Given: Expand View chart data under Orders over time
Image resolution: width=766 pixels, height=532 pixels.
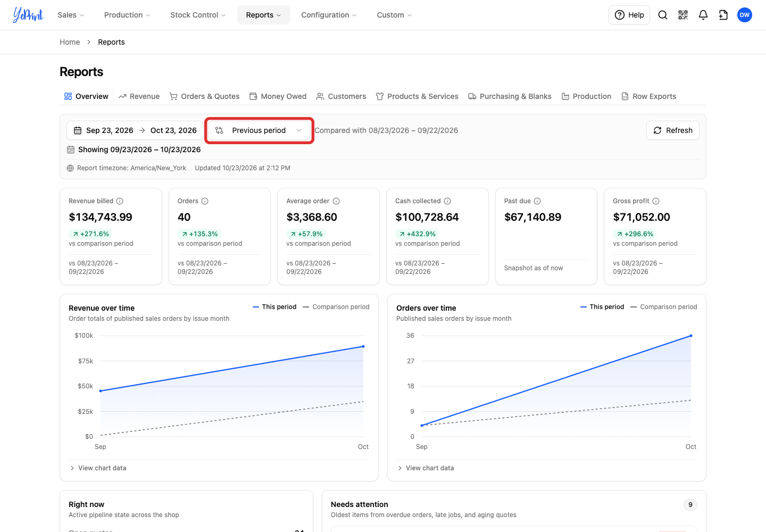Looking at the screenshot, I should point(426,468).
